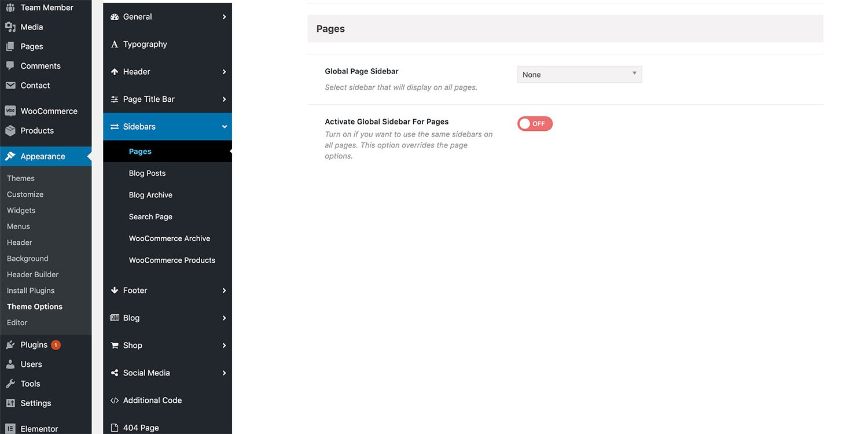
Task: Go to Widgets under Appearance
Action: point(21,211)
